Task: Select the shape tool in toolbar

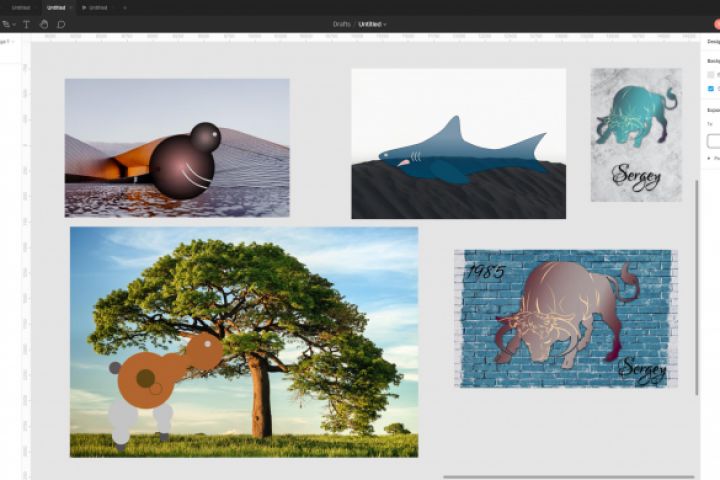Action: pyautogui.click(x=6, y=24)
